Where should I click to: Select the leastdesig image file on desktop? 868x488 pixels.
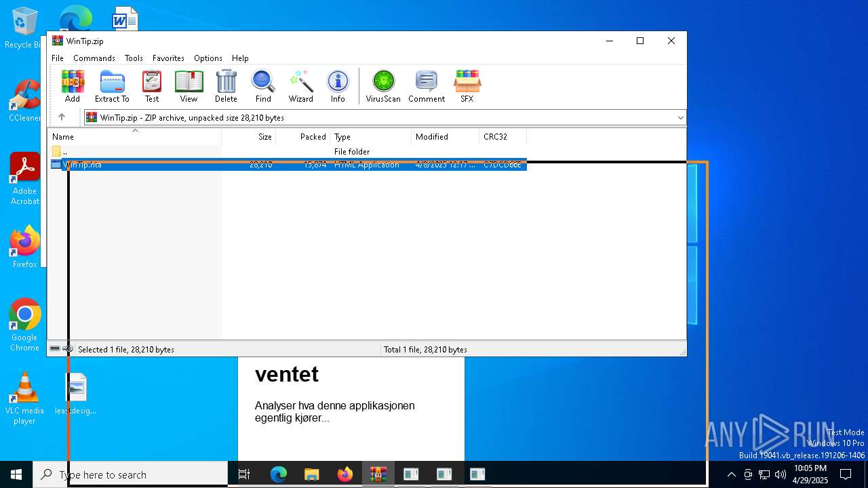(76, 394)
